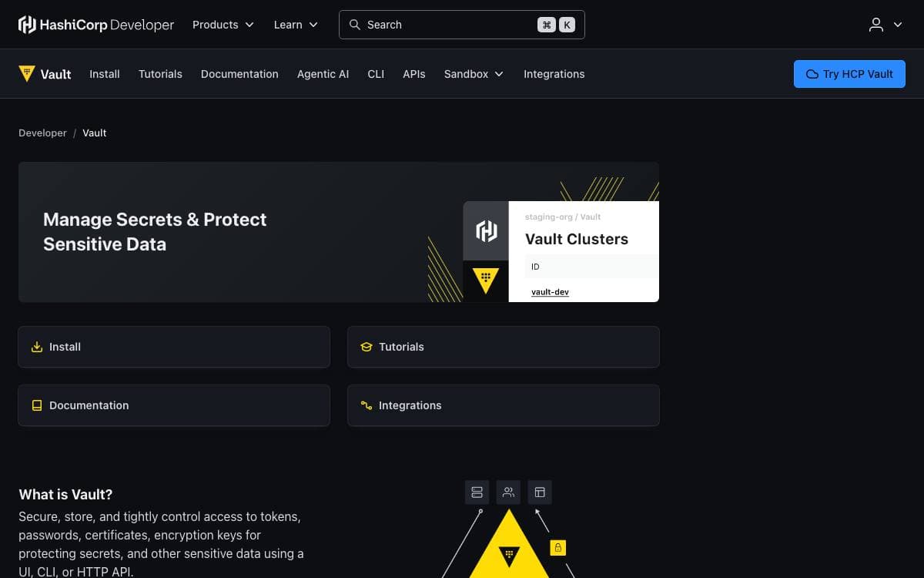Click the magnifying glass search icon
Screen dimensions: 924x578
point(355,25)
